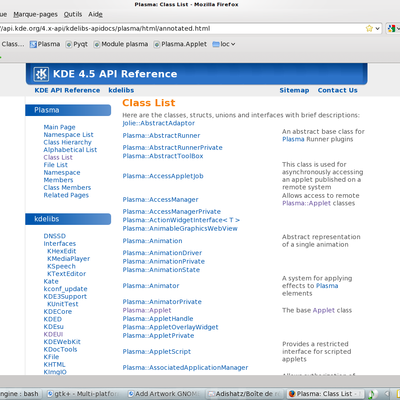400x400 pixels.
Task: Open the KHexEdit interface link
Action: tap(61, 251)
